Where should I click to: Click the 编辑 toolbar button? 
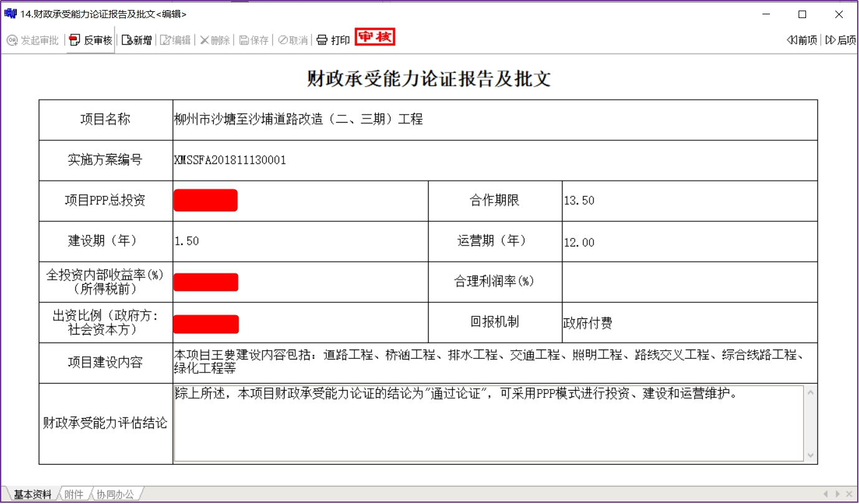(175, 40)
